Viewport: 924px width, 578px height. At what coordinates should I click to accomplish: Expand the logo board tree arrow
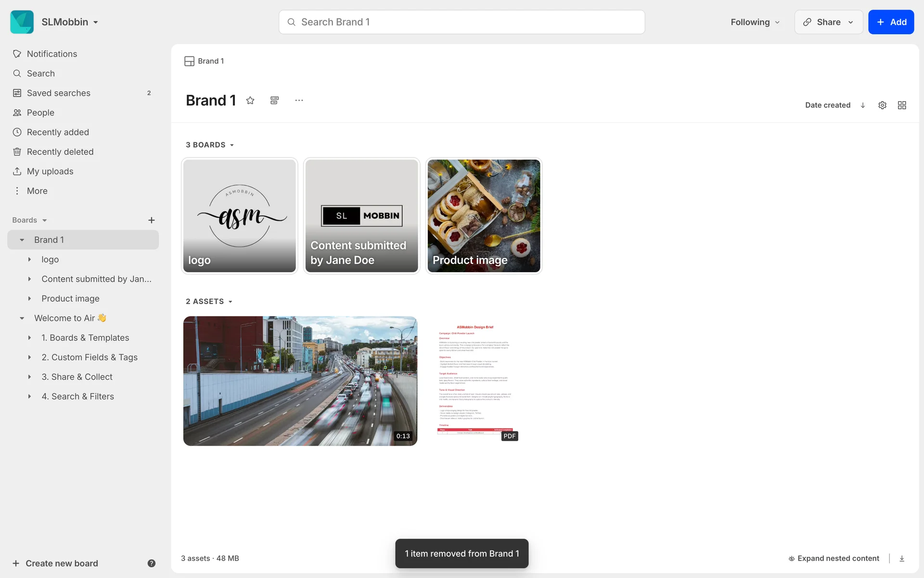coord(29,260)
